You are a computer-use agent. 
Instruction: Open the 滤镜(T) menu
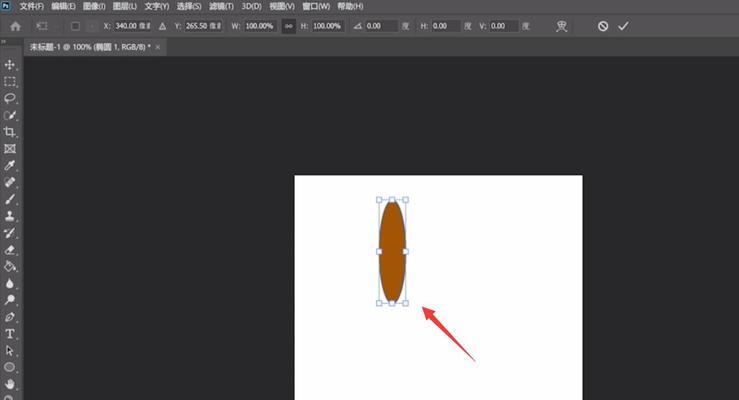(x=221, y=6)
